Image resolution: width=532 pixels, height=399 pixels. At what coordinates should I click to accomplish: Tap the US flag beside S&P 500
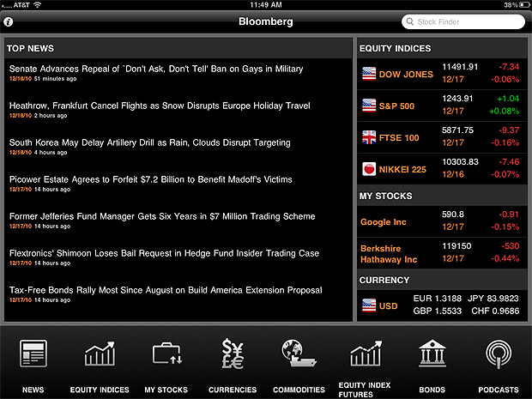click(x=369, y=106)
